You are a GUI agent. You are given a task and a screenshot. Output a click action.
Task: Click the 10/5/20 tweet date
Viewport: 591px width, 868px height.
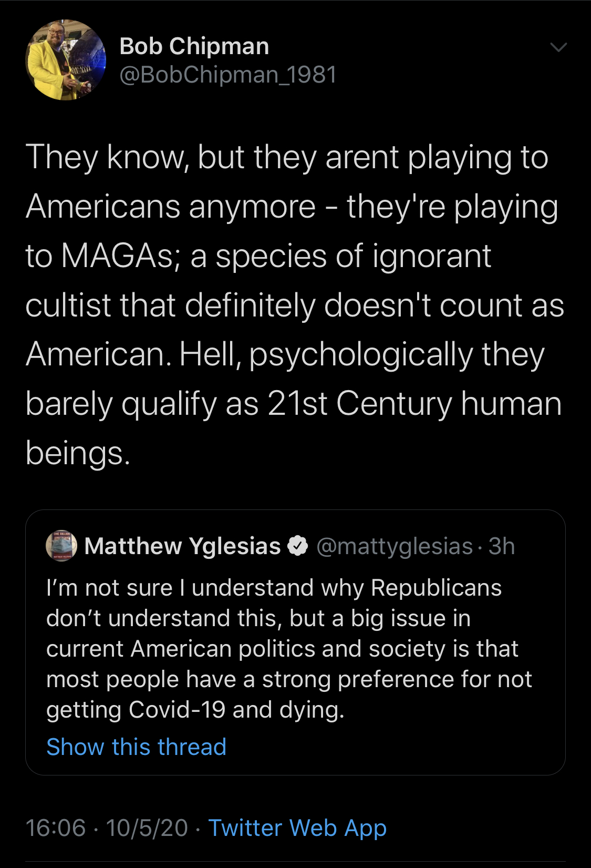147,828
